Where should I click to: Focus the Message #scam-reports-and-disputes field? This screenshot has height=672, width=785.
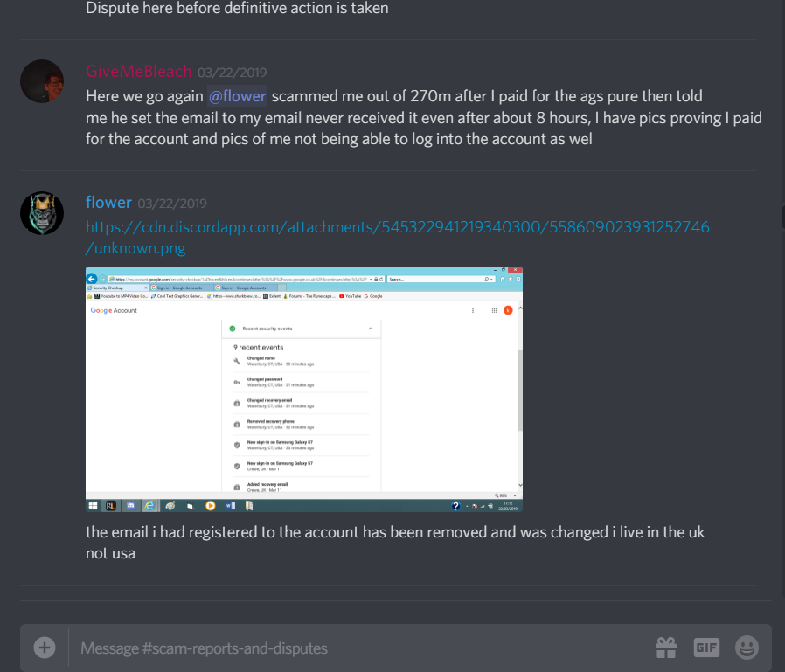(360, 648)
